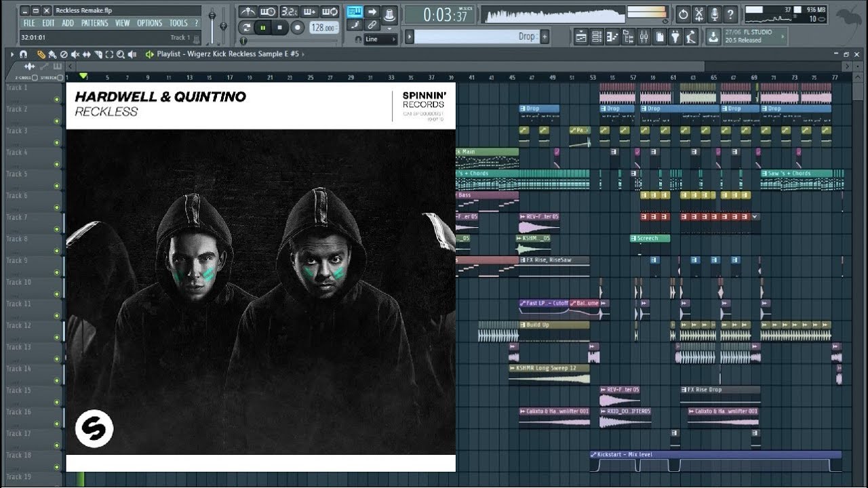Open the TOOLS menu

(178, 23)
